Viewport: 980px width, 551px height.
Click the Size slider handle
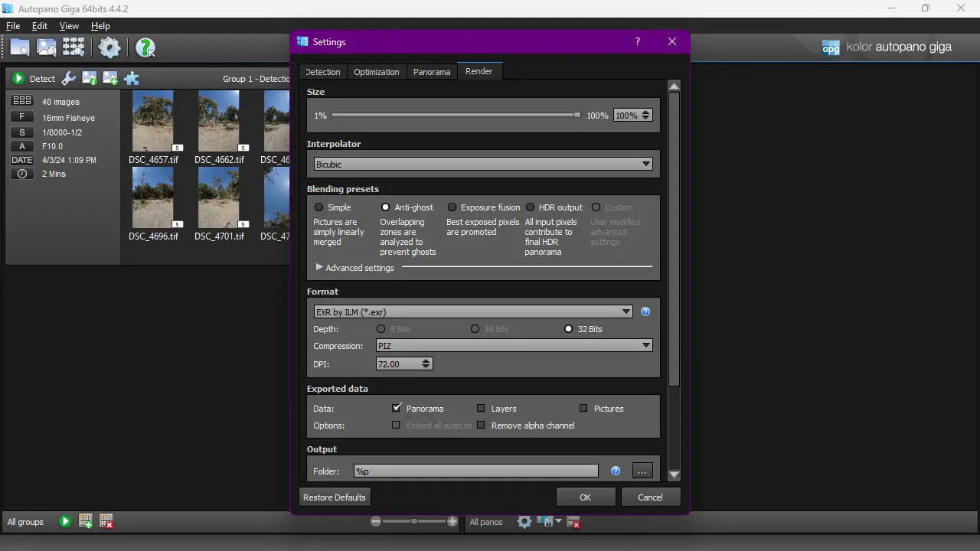577,116
